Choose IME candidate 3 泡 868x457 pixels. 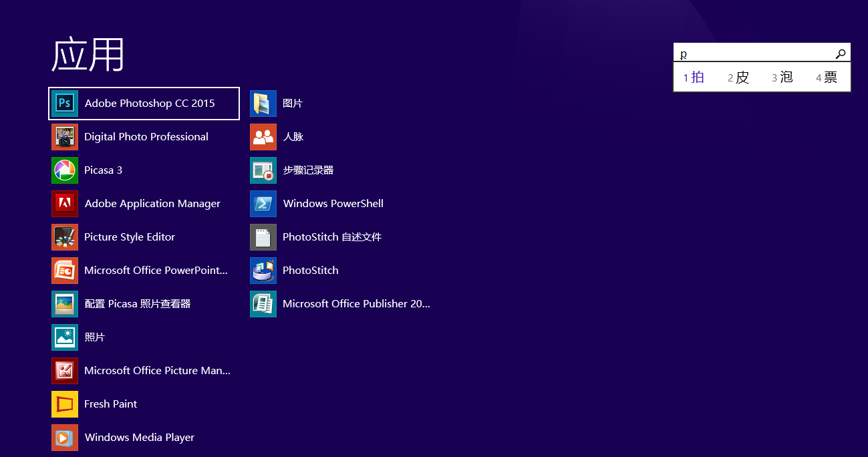point(782,78)
